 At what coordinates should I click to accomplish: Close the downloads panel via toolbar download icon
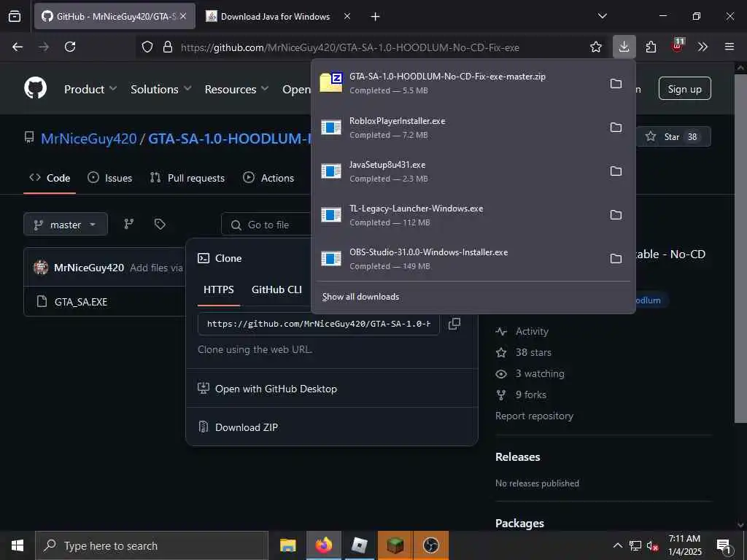tap(624, 47)
